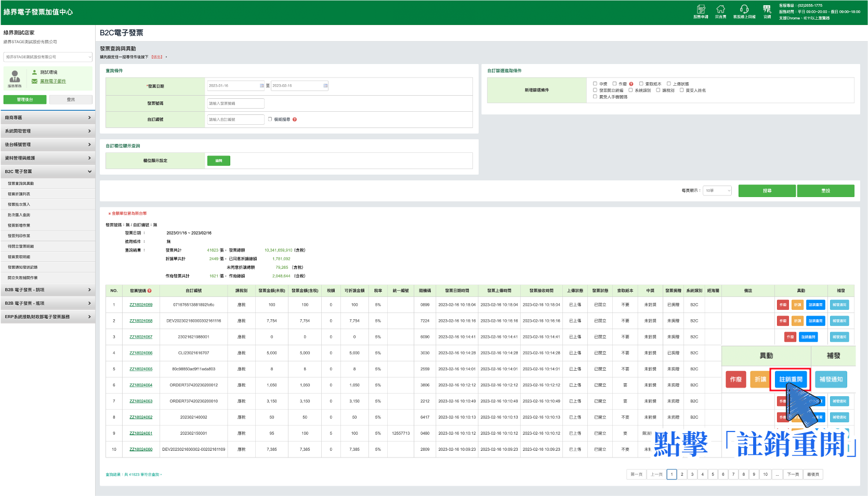
Task: Open the start date calendar picker icon
Action: (261, 86)
